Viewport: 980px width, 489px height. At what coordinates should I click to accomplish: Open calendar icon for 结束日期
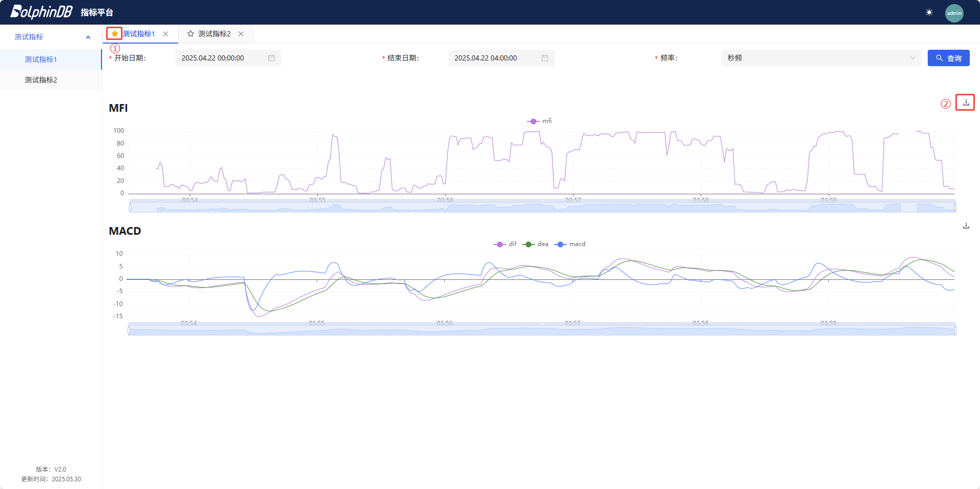coord(545,58)
